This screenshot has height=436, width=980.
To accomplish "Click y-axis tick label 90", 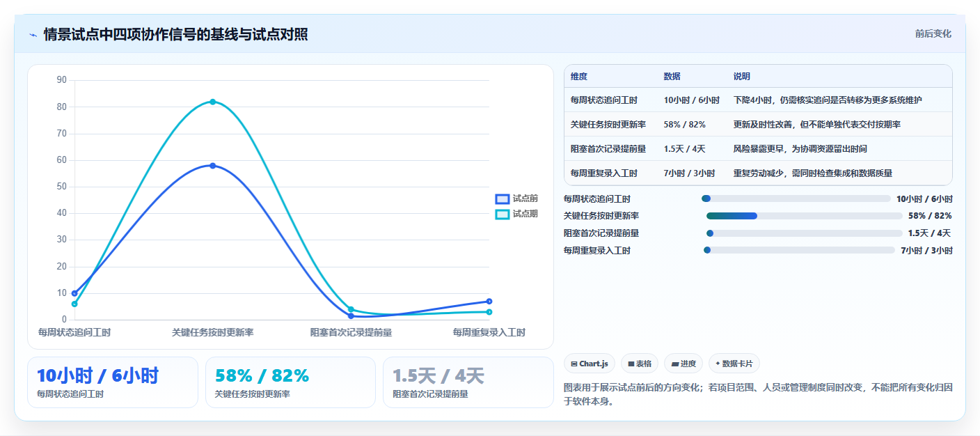I will (61, 80).
